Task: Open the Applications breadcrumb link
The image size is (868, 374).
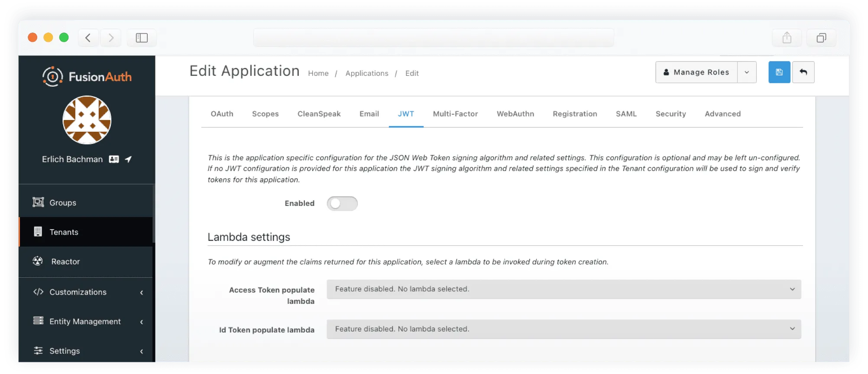Action: point(367,73)
